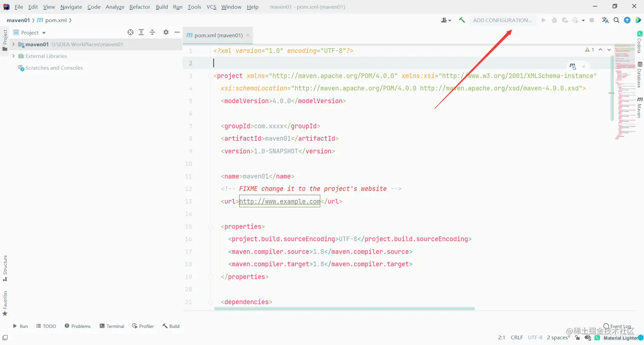
Task: Click the pom.xml breadcrumb in navigation bar
Action: pos(52,20)
